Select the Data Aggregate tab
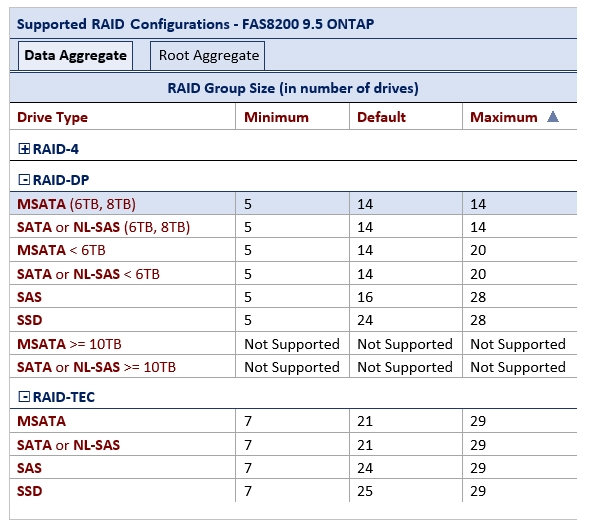Screen dimensions: 589x529 point(76,56)
